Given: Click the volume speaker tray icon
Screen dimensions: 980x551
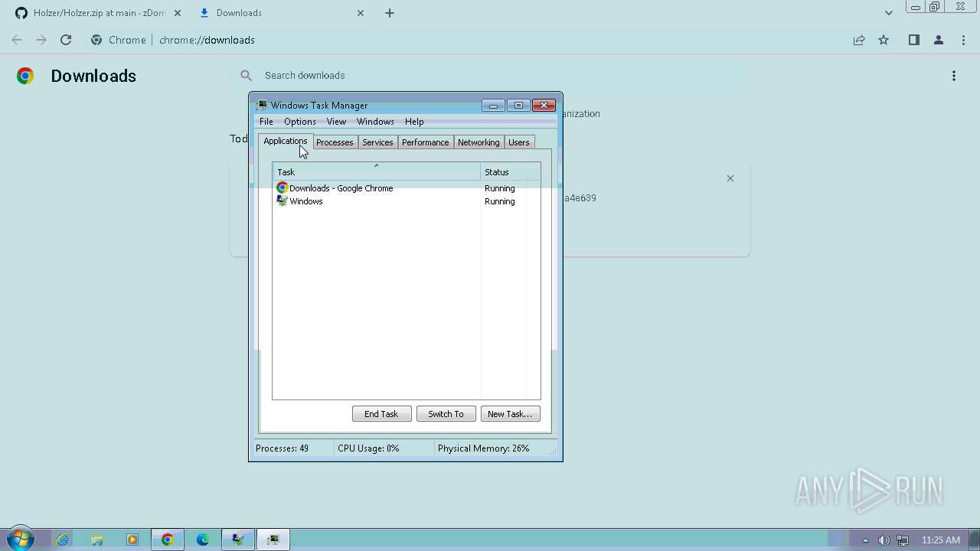Looking at the screenshot, I should pos(884,540).
